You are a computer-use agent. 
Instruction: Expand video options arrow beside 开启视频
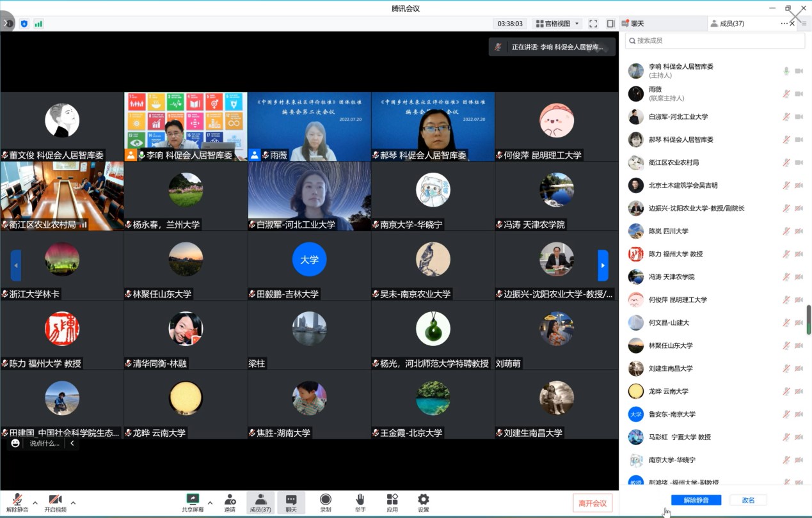point(73,502)
